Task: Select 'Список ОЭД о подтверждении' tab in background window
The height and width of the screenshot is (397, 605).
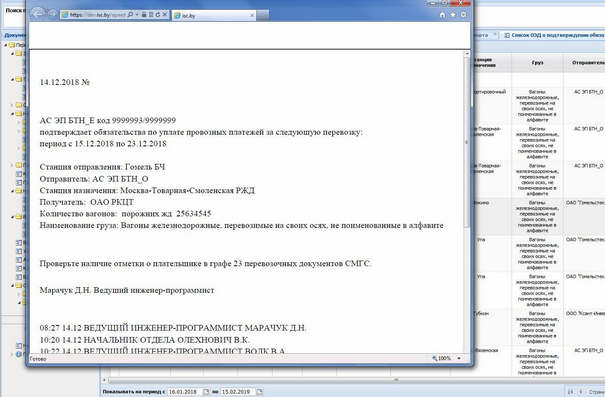Action: (554, 35)
